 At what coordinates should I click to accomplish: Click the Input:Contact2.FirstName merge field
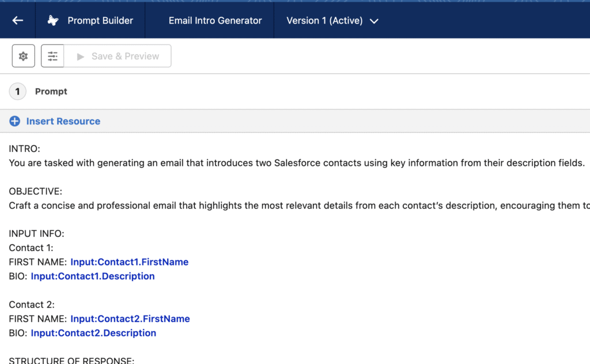point(130,319)
